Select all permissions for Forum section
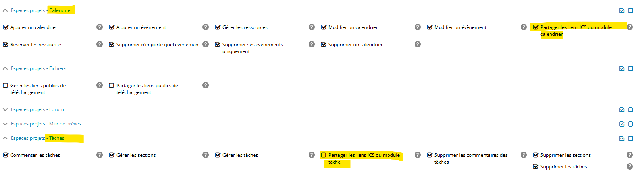The width and height of the screenshot is (644, 174). pyautogui.click(x=622, y=110)
